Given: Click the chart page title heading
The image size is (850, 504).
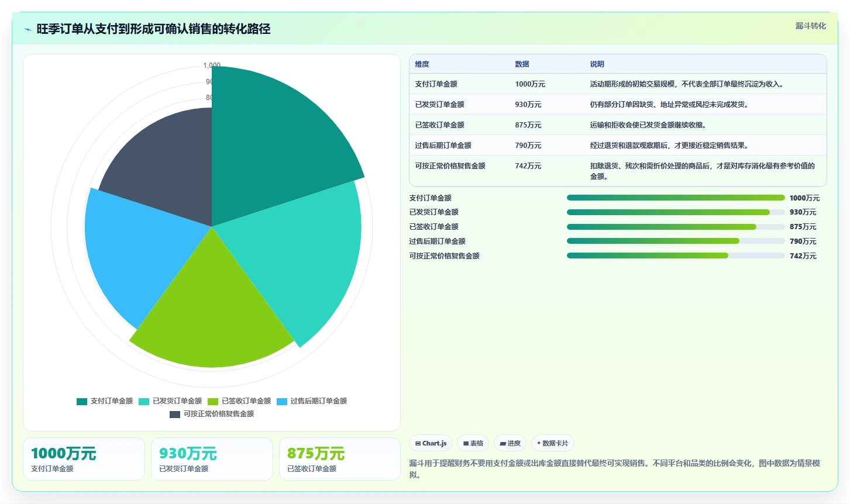Looking at the screenshot, I should pos(153,29).
